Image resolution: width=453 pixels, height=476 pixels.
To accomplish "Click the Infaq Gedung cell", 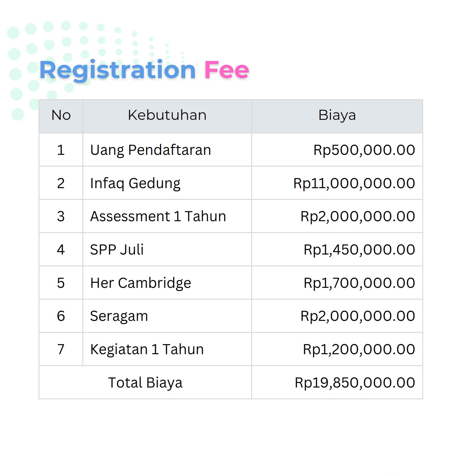I will [135, 183].
